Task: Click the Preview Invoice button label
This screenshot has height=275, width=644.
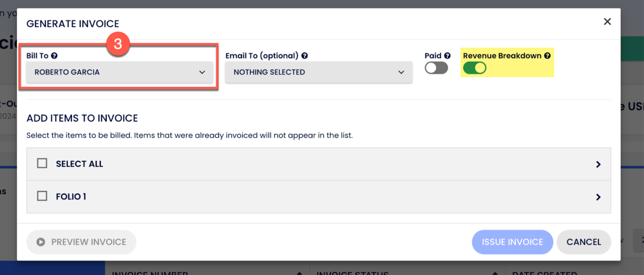Action: pos(89,242)
